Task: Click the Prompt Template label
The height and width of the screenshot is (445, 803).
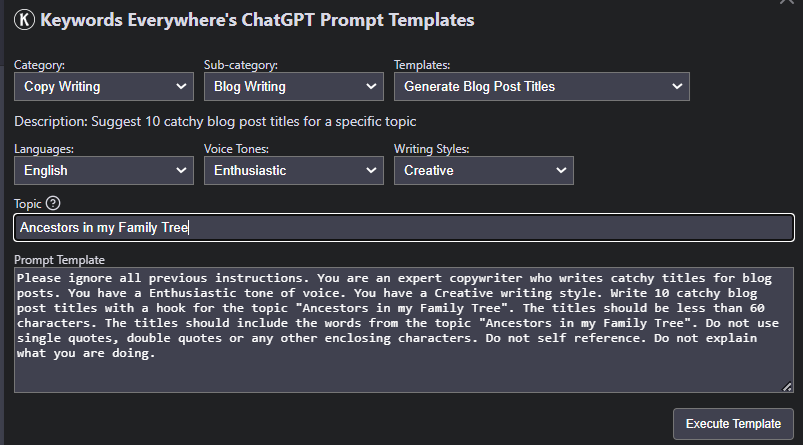Action: click(59, 260)
